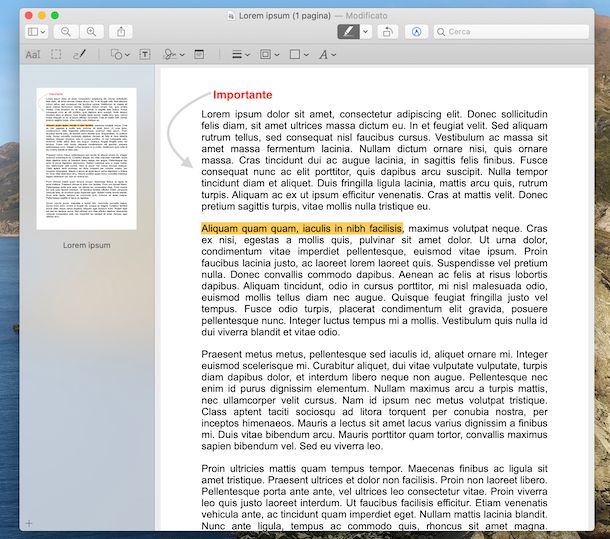Open the line style menu
The height and width of the screenshot is (539, 610).
tap(241, 55)
